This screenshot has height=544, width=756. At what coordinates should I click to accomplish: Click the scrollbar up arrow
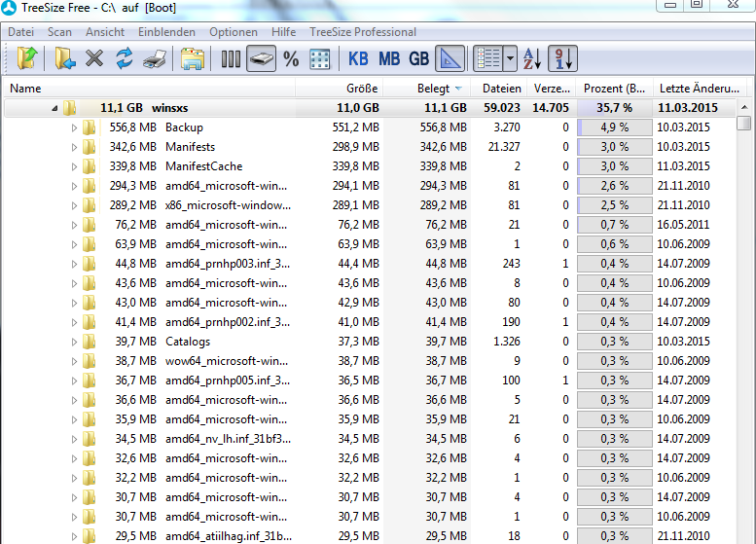coord(744,107)
